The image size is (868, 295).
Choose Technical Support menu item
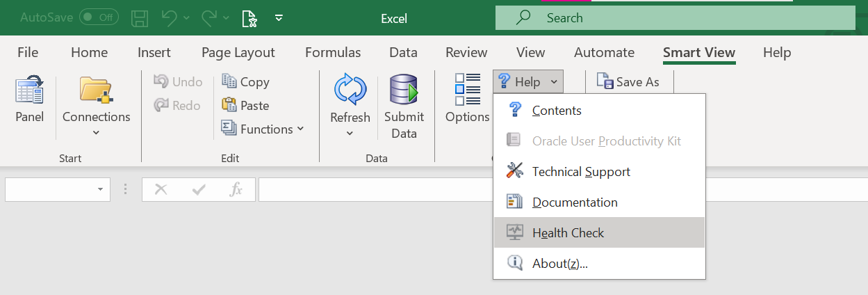[581, 172]
